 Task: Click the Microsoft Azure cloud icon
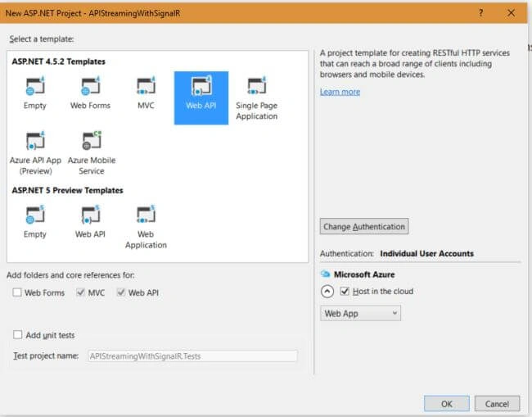click(325, 274)
